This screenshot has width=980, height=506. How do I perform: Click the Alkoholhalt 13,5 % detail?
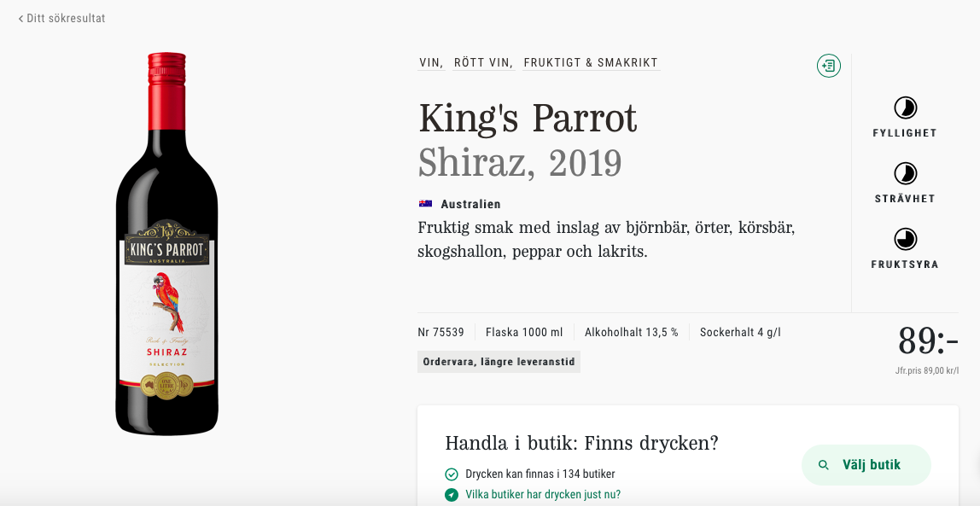point(631,333)
